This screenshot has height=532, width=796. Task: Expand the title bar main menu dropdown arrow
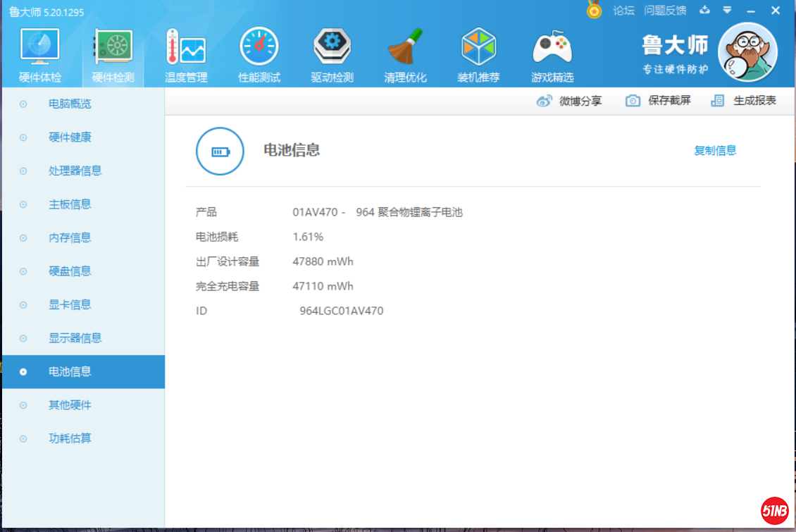click(728, 11)
